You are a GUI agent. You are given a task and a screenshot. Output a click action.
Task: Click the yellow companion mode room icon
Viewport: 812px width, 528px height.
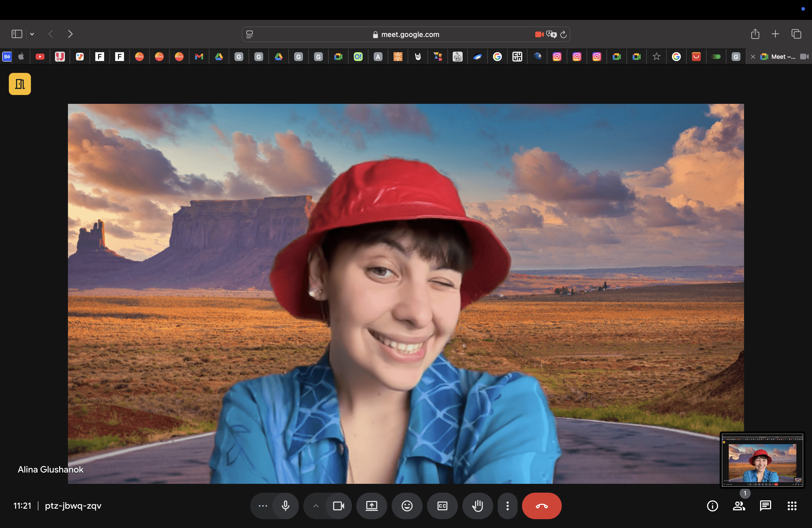(20, 84)
